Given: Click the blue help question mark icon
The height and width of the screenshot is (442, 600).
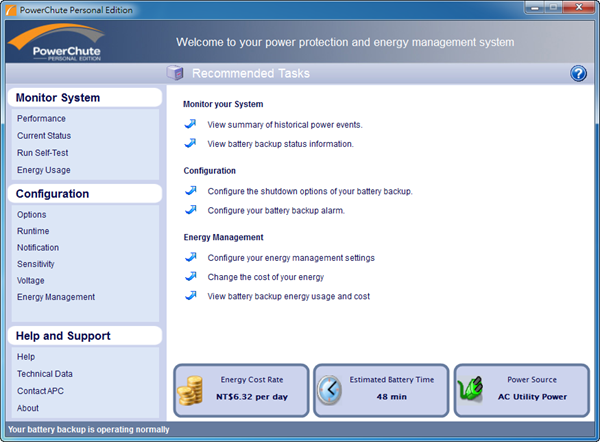Looking at the screenshot, I should [x=578, y=74].
